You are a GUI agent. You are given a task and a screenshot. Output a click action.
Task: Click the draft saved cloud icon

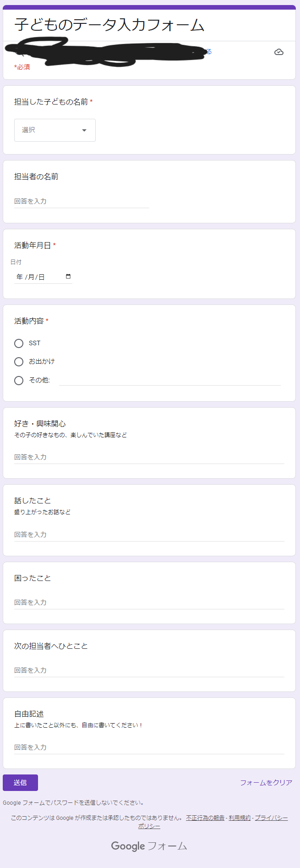[x=278, y=52]
